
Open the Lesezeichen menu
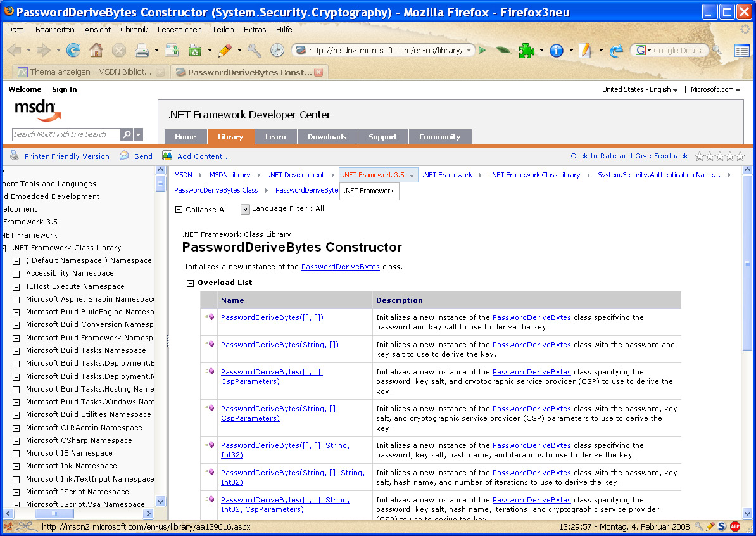tap(179, 29)
